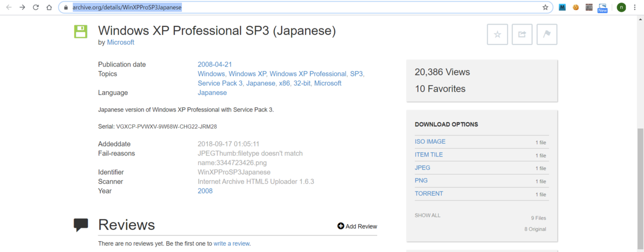
Task: Click the Reviews speech bubble icon
Action: click(80, 225)
